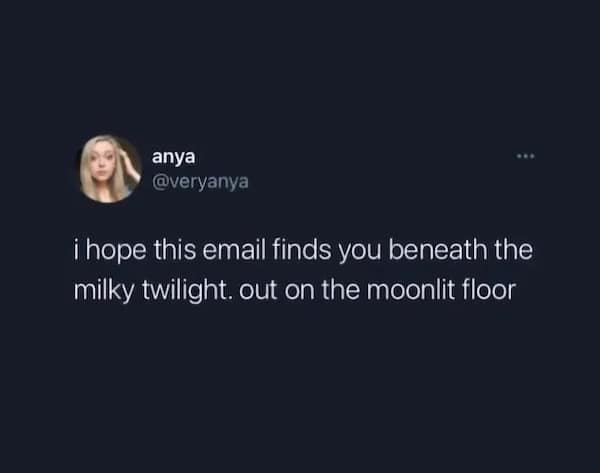Viewport: 600px width, 473px height.
Task: Open the profile via display name anya
Action: point(173,157)
